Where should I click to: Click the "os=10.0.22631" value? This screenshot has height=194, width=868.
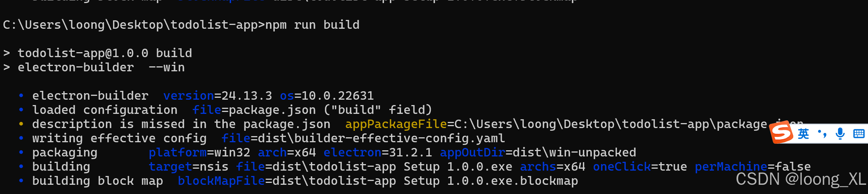pos(327,96)
